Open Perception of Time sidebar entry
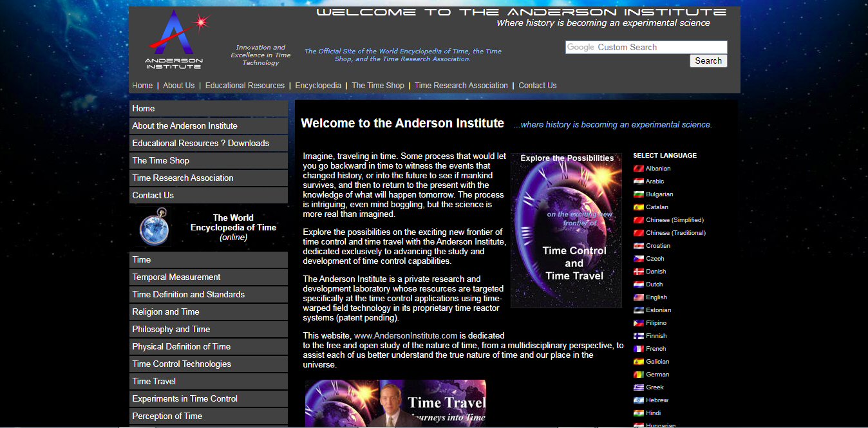The height and width of the screenshot is (428, 868). (x=209, y=416)
